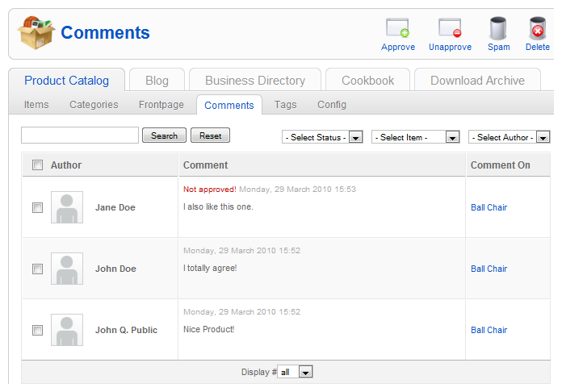
Task: Switch to the Product Catalog tab
Action: 67,80
